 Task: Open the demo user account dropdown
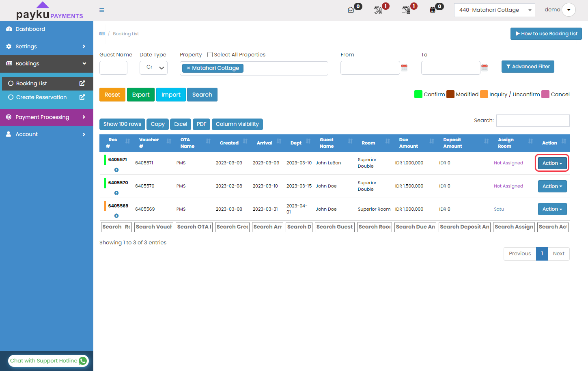[x=569, y=10]
